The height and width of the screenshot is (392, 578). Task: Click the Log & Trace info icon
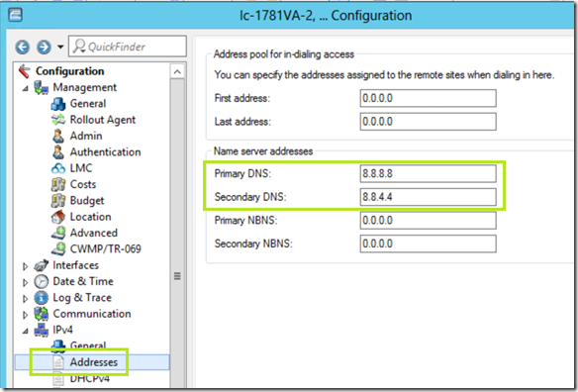(42, 298)
